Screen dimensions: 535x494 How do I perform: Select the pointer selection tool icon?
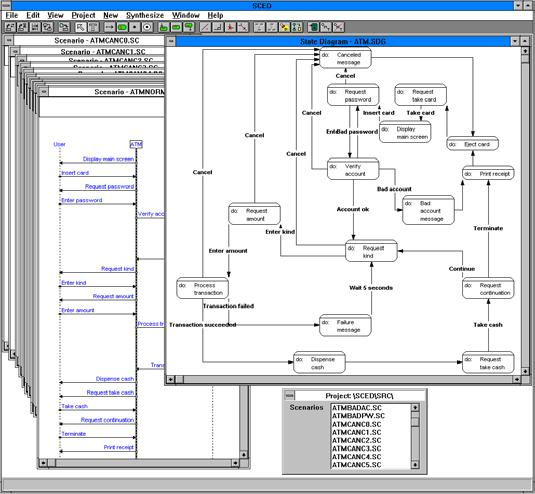(80, 27)
